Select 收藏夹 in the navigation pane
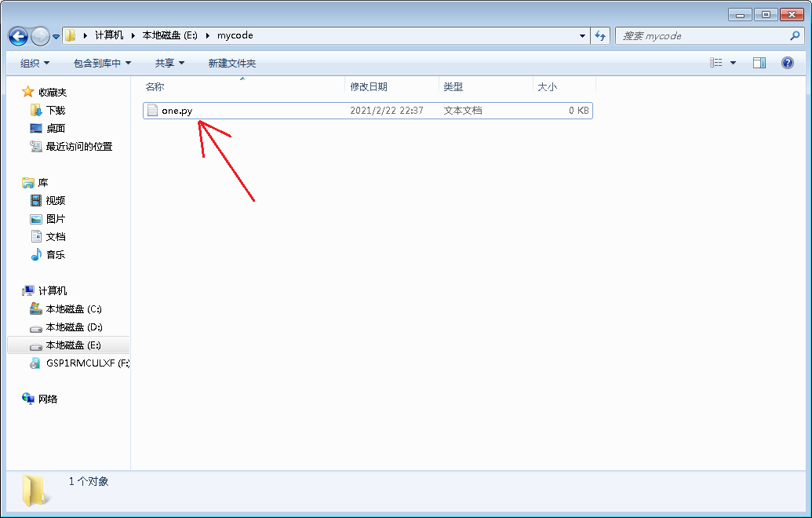Viewport: 812px width, 518px height. click(x=53, y=92)
